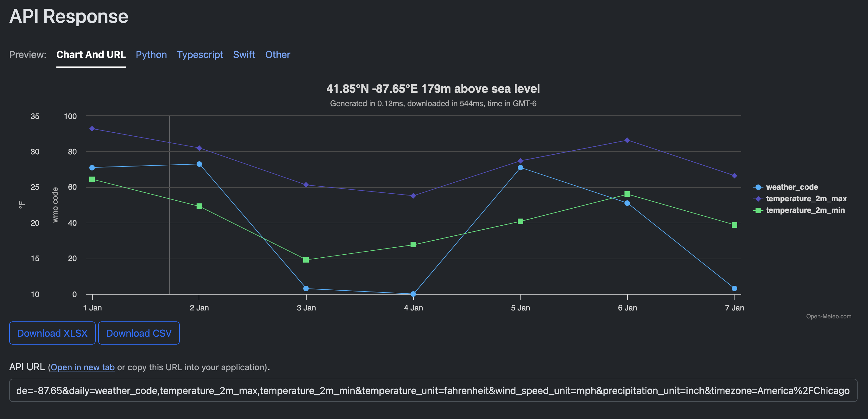This screenshot has width=868, height=419.
Task: Click the Download CSV button
Action: [139, 333]
